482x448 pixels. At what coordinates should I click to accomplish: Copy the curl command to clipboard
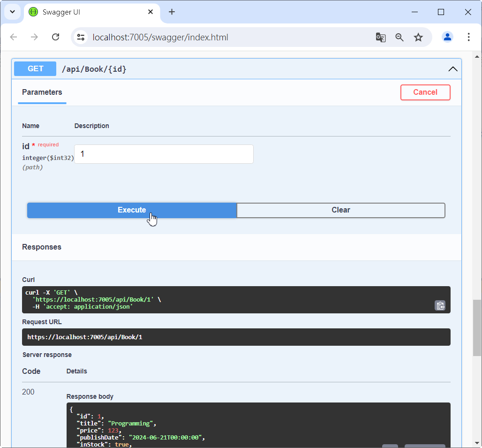coord(440,306)
